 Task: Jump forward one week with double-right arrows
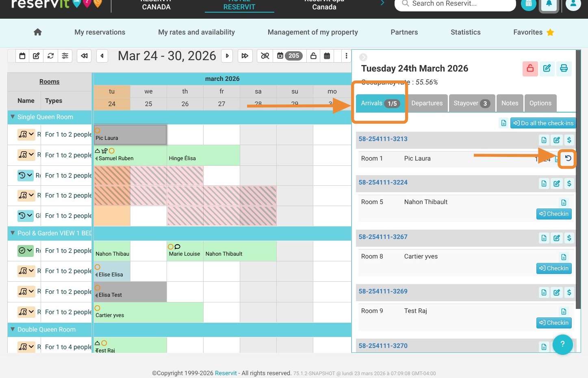tap(245, 56)
